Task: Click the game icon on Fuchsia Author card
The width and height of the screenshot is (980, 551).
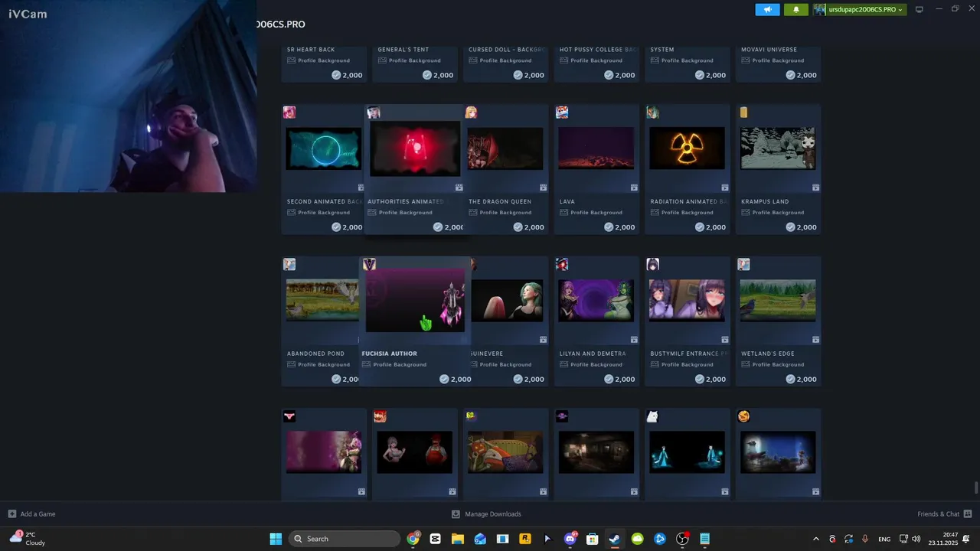Action: click(x=369, y=264)
